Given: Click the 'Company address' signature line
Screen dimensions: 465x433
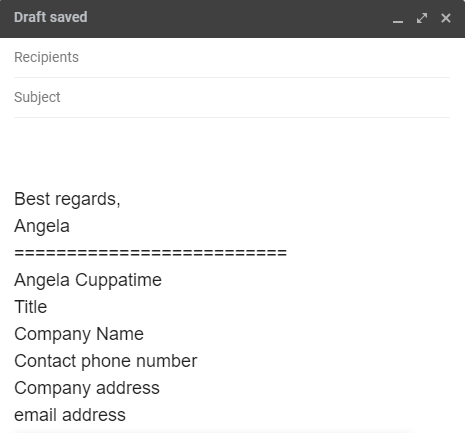Looking at the screenshot, I should coord(87,388).
